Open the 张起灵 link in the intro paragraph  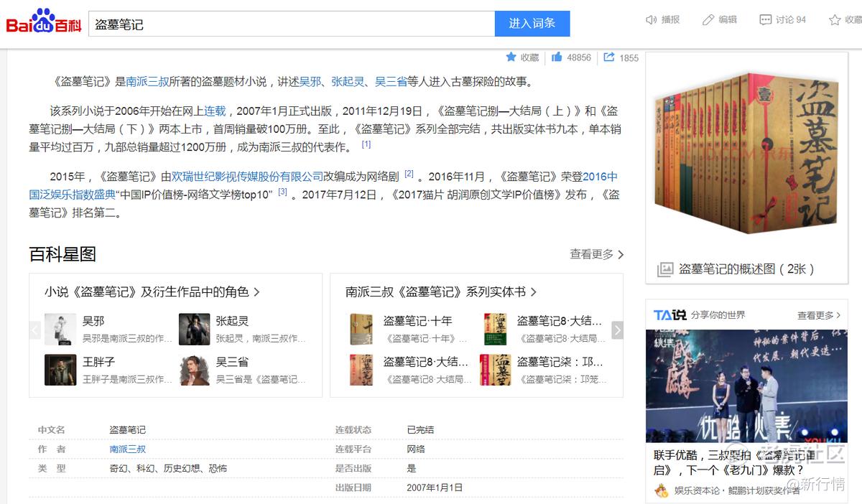coord(348,82)
